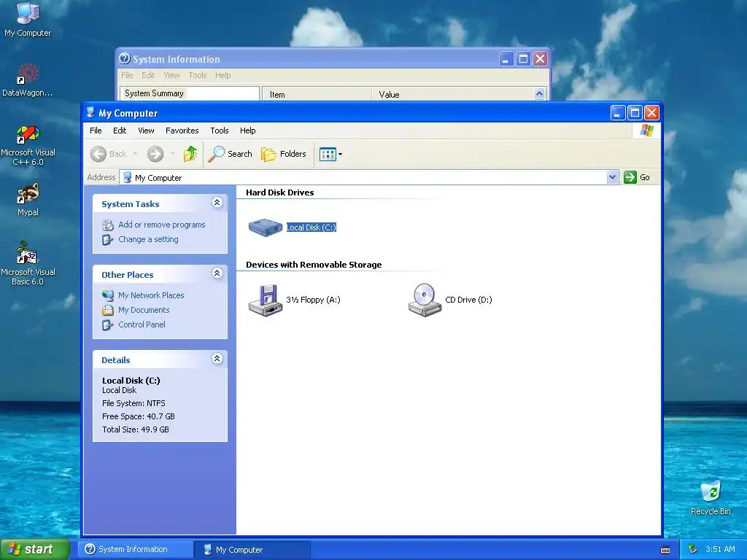Open the Favorites menu
The height and width of the screenshot is (560, 747).
tap(182, 131)
